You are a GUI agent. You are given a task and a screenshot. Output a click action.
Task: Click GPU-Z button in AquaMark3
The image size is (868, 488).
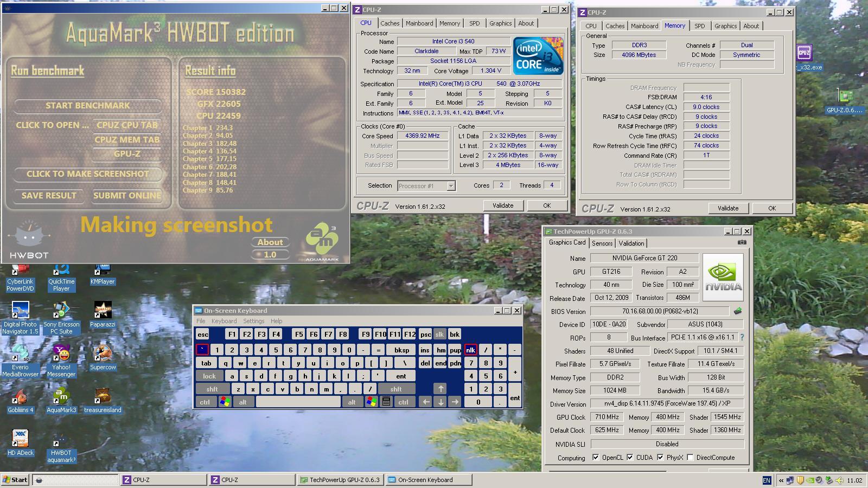pyautogui.click(x=127, y=154)
